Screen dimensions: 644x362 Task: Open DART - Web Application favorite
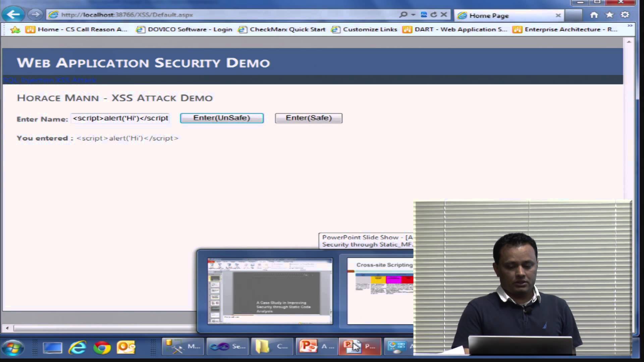[x=455, y=29]
